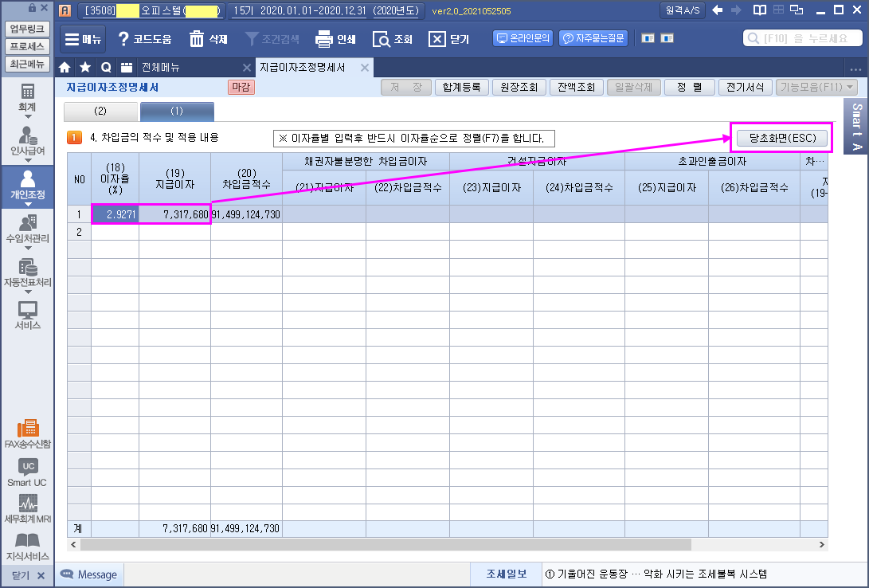Viewport: 869px width, 588px height.
Task: Click the home icon in tab bar
Action: 65,68
